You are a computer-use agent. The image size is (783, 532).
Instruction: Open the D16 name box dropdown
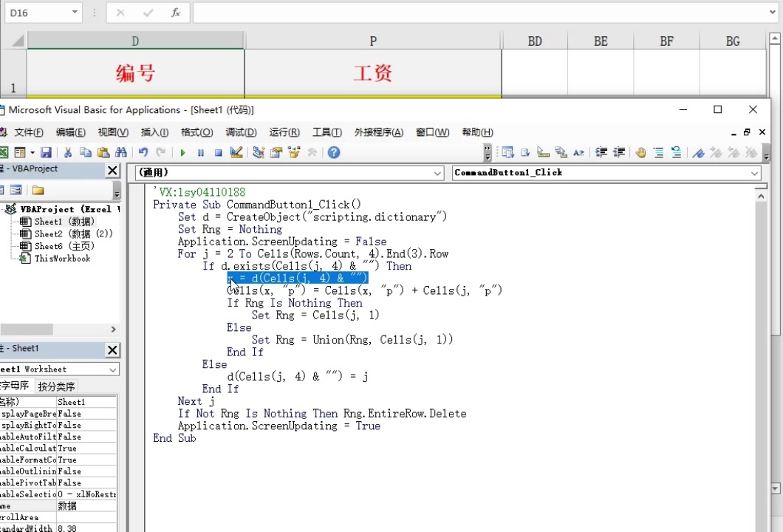pos(74,13)
